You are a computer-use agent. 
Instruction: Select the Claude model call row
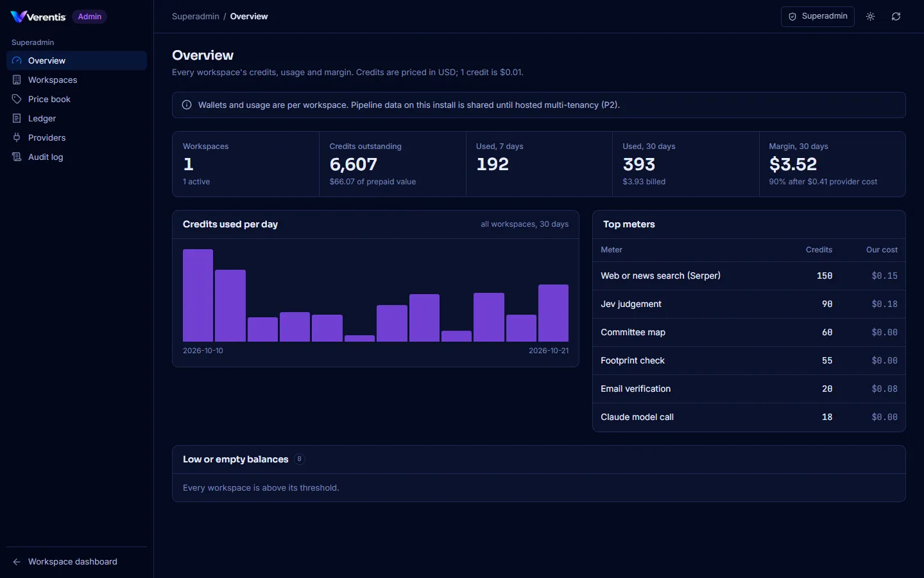tap(749, 417)
